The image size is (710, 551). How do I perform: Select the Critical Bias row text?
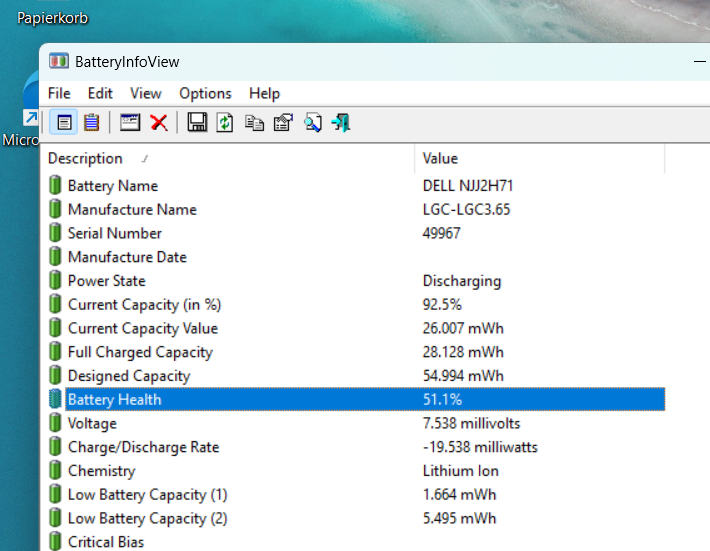click(x=106, y=542)
